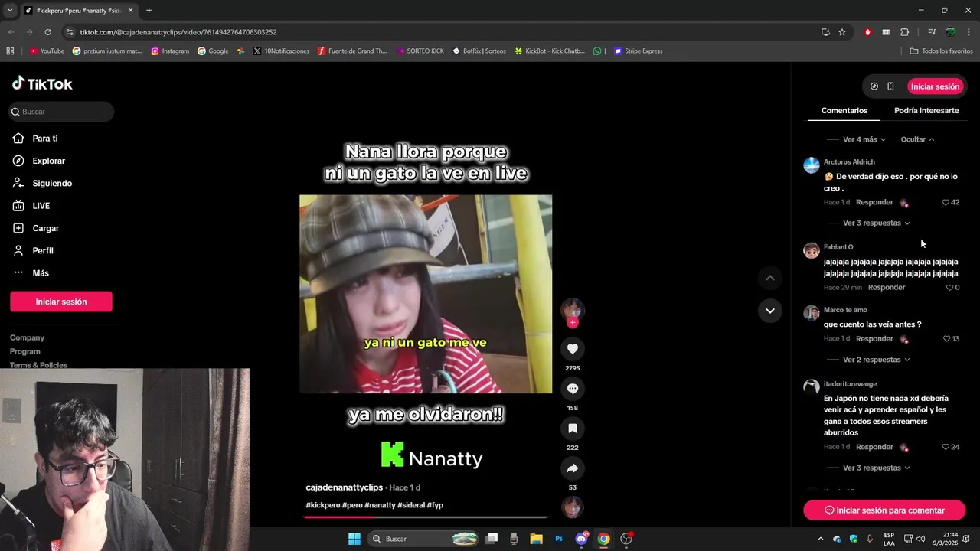Open YouTube bookmark

47,51
